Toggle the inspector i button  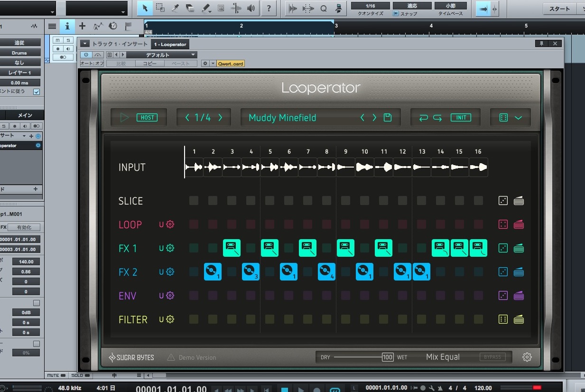67,26
